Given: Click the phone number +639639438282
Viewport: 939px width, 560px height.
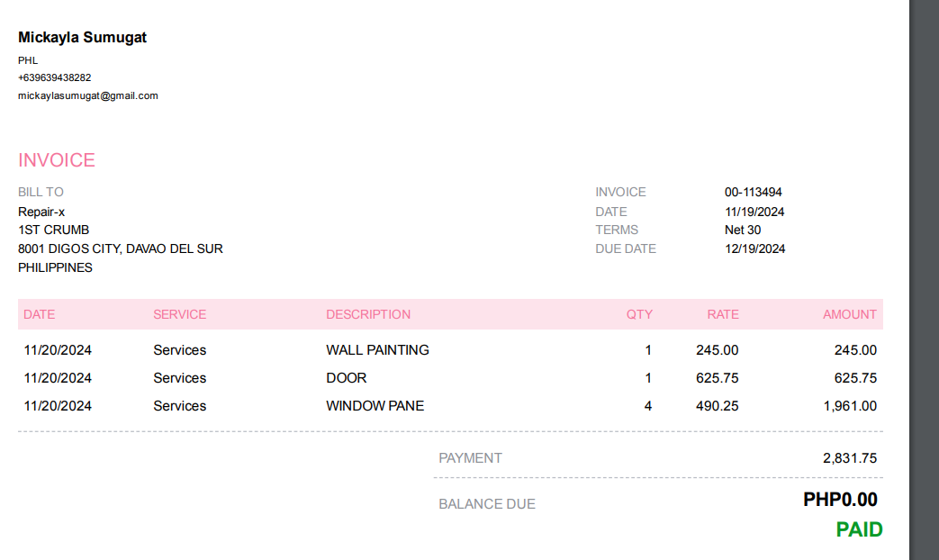Looking at the screenshot, I should 54,77.
